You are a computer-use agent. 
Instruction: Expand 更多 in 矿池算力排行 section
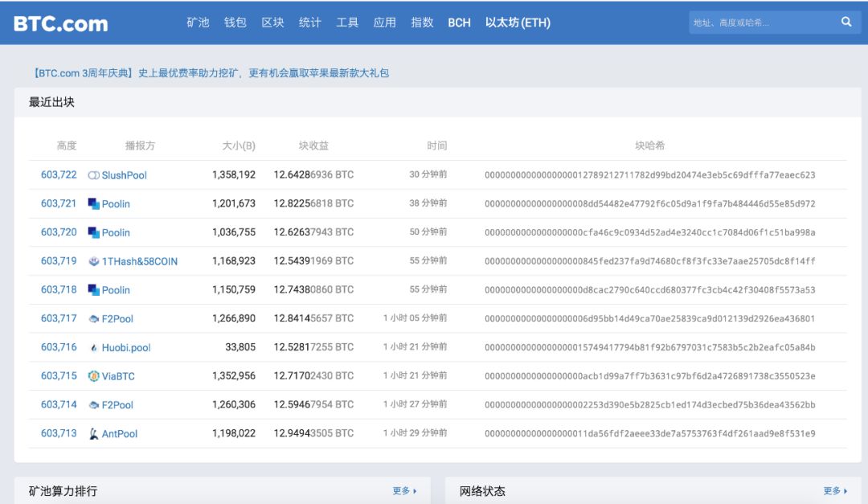pyautogui.click(x=403, y=490)
